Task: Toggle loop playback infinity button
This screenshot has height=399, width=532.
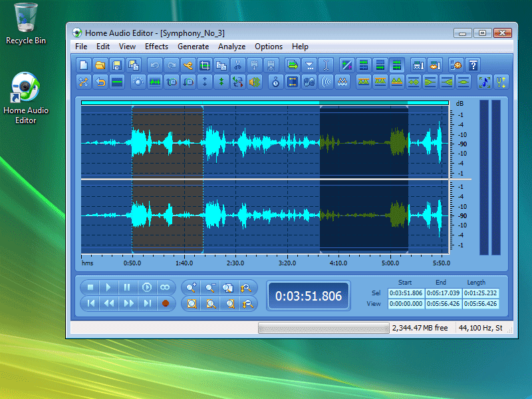Action: [x=165, y=287]
